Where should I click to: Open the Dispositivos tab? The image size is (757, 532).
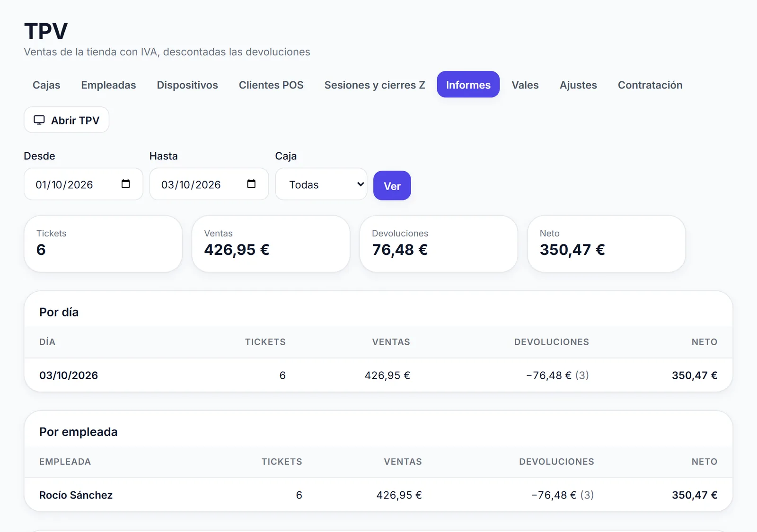[187, 85]
